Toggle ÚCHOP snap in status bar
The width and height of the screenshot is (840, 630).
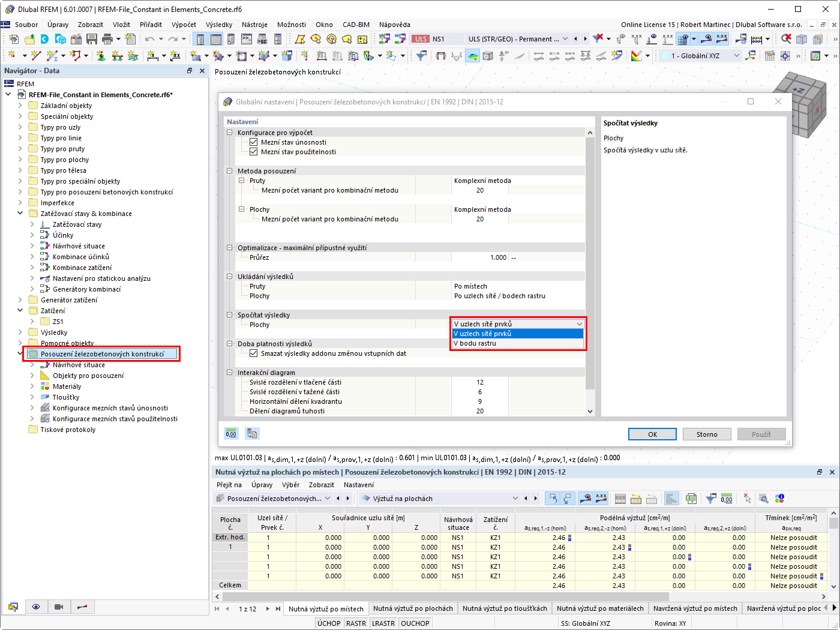329,623
